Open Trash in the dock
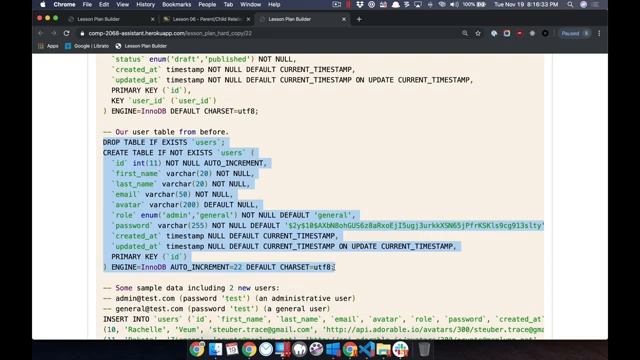 coord(424,349)
